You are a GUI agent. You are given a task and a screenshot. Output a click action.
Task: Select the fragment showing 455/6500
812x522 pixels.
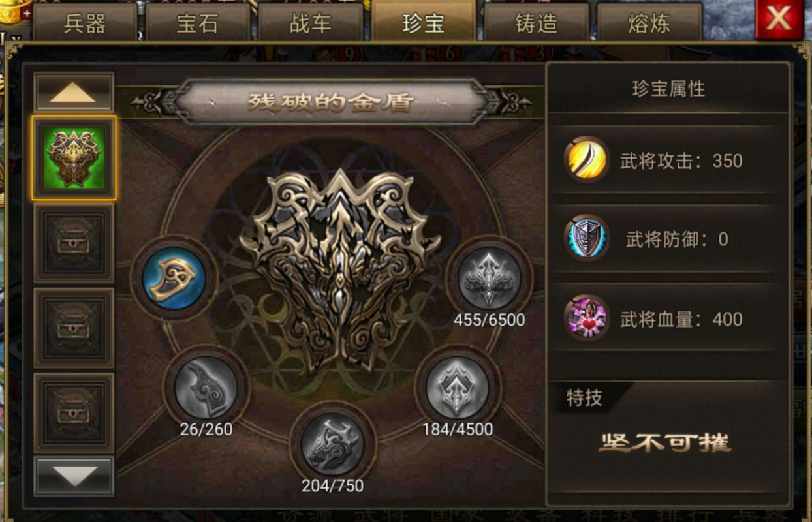tap(490, 277)
